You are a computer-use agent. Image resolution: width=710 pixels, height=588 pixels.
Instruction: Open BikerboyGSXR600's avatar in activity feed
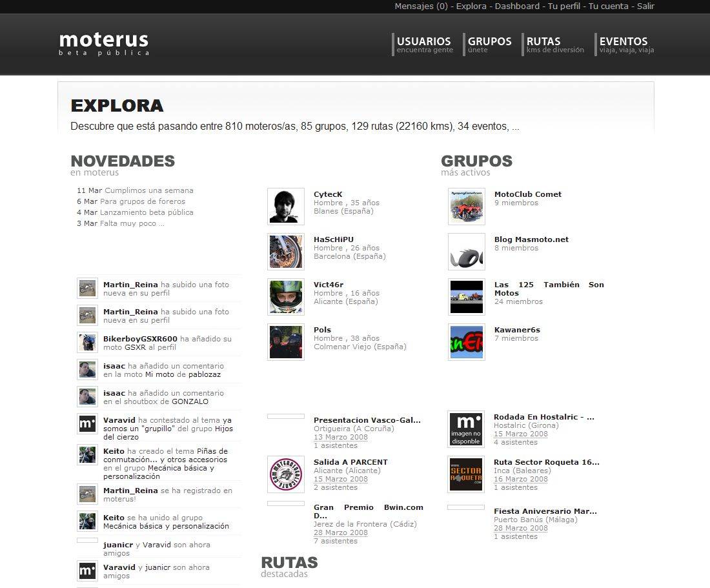[87, 343]
